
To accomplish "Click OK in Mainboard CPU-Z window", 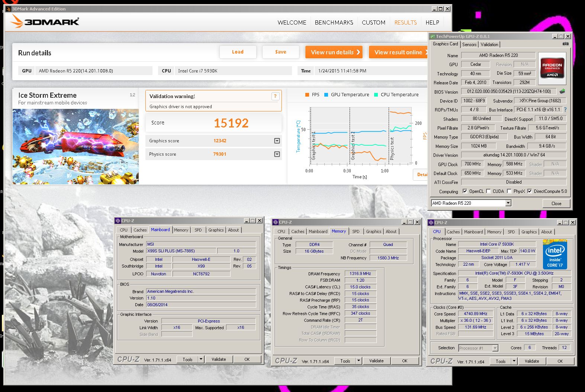I will [x=247, y=359].
